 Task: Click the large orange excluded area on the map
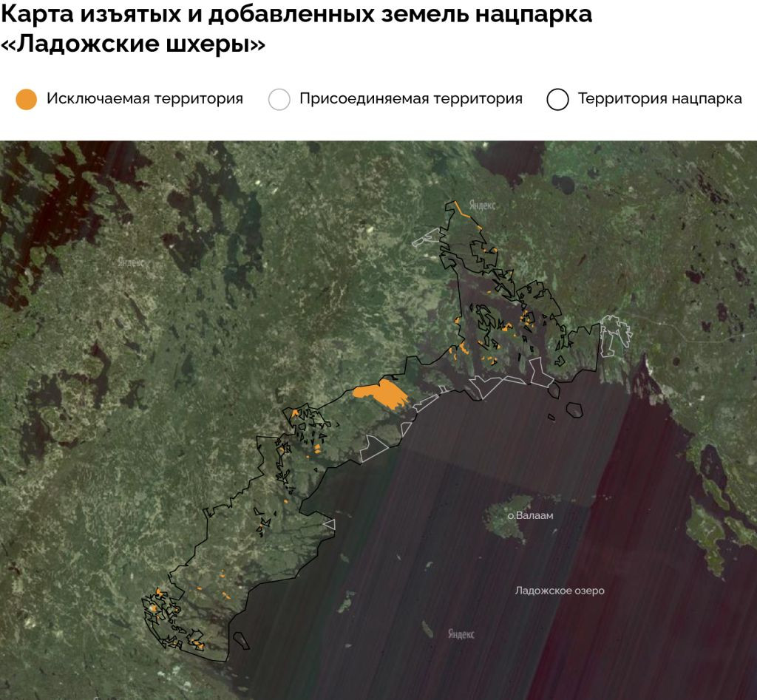[381, 393]
